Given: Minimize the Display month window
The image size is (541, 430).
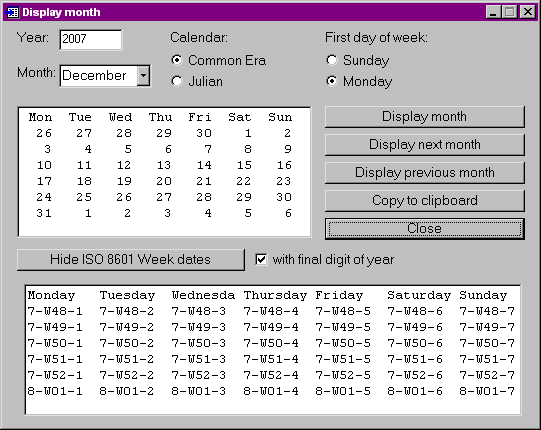Looking at the screenshot, I should (x=493, y=12).
